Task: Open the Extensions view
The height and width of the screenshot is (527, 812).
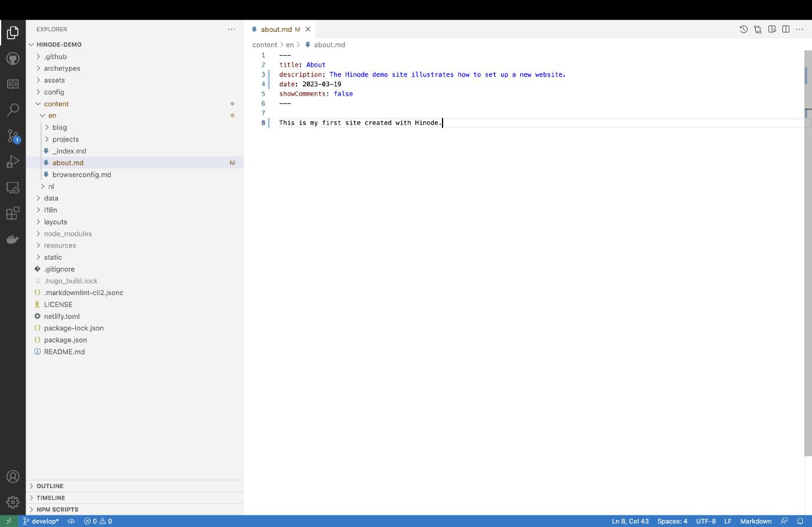Action: 13,213
